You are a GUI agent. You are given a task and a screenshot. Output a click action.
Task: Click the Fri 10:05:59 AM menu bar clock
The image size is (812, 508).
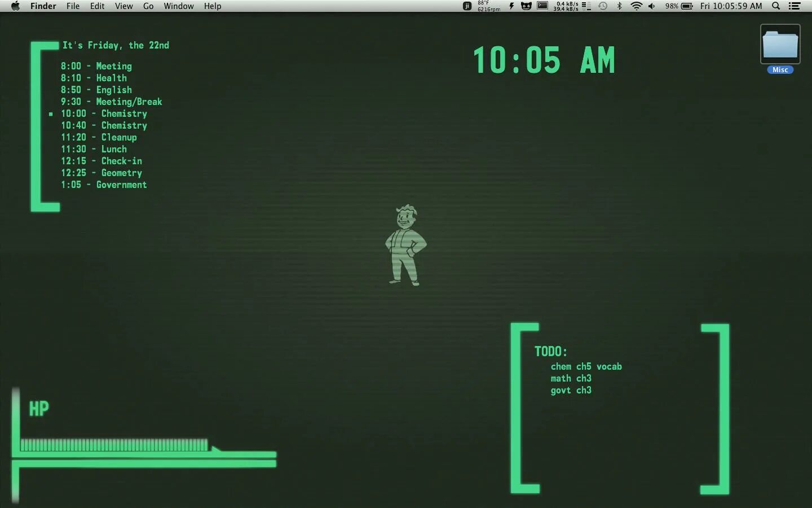731,6
